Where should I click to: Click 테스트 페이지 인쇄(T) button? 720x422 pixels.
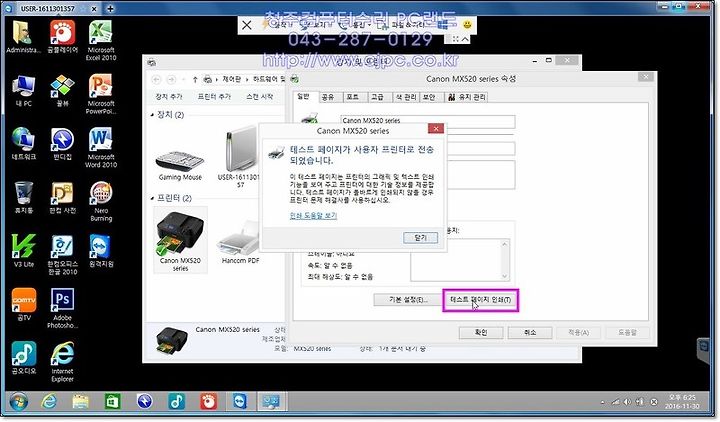[480, 300]
